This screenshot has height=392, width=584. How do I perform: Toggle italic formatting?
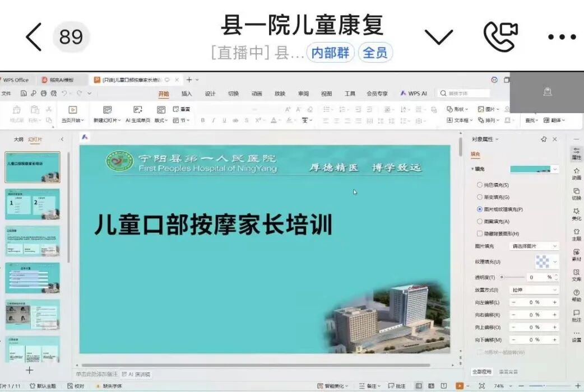214,120
